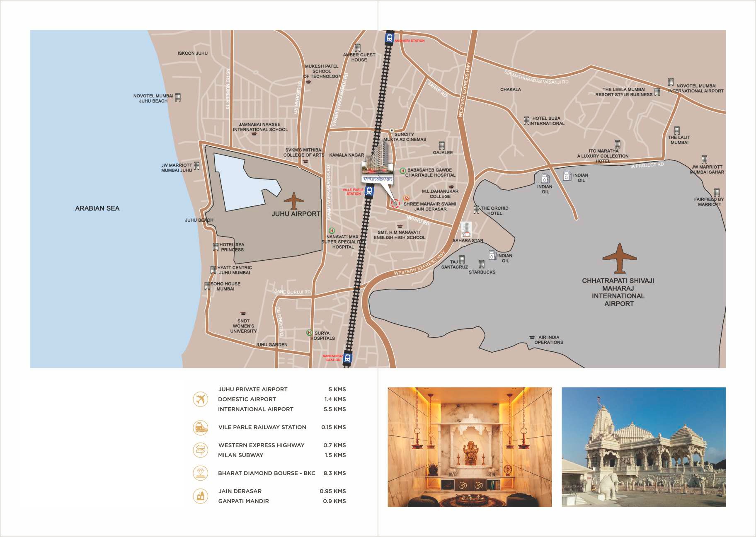Viewport: 756px width, 537px height.
Task: Select the Santacruz Station train icon
Action: [x=347, y=358]
